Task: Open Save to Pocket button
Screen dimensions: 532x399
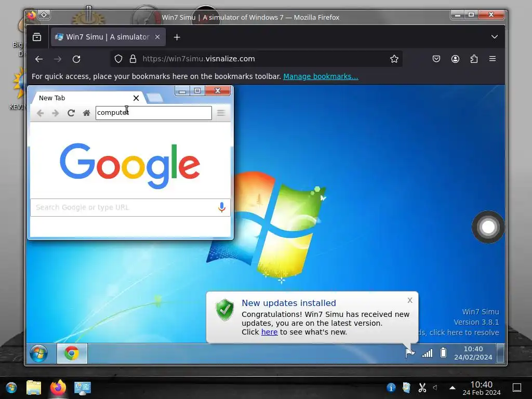Action: (436, 59)
